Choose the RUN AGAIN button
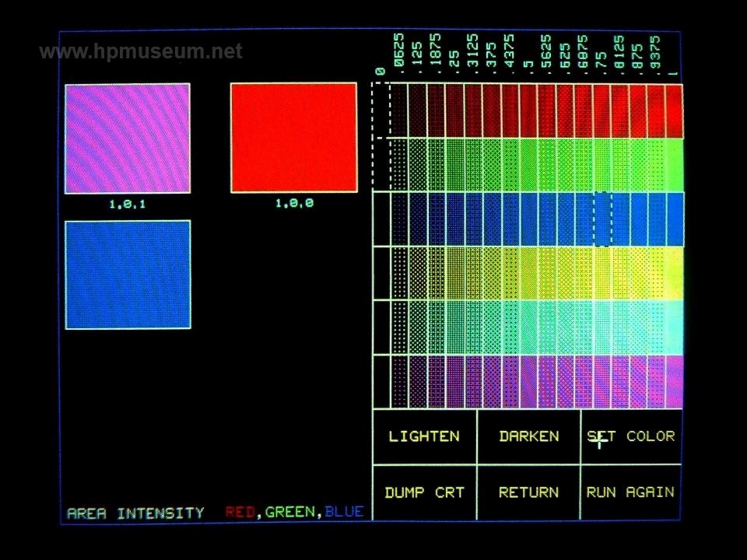The height and width of the screenshot is (560, 747). 631,492
